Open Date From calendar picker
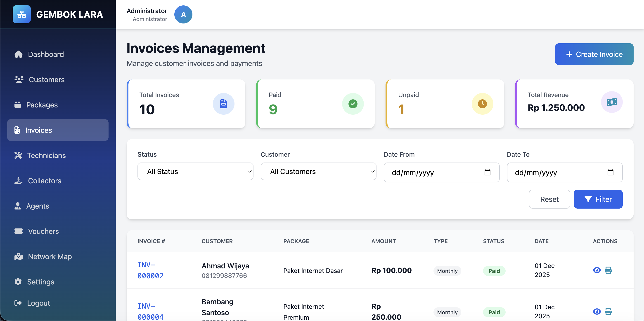Screen dimensions: 644x321 tap(487, 172)
